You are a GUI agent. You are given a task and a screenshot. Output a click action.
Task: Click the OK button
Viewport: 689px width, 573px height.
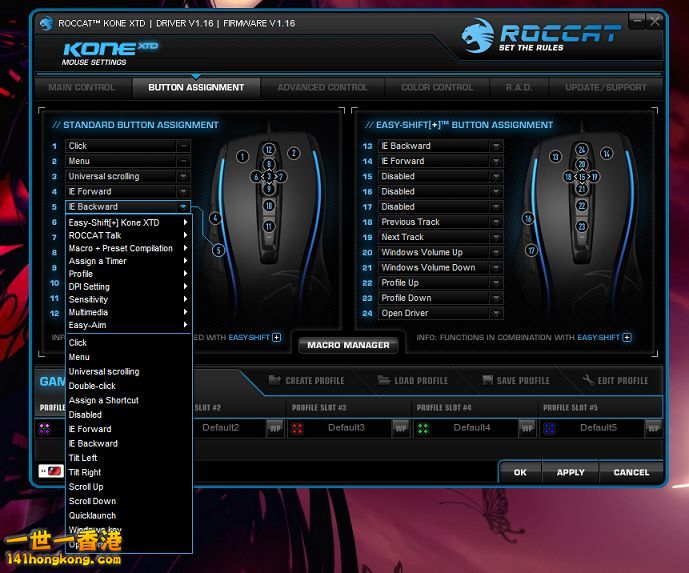(x=520, y=472)
